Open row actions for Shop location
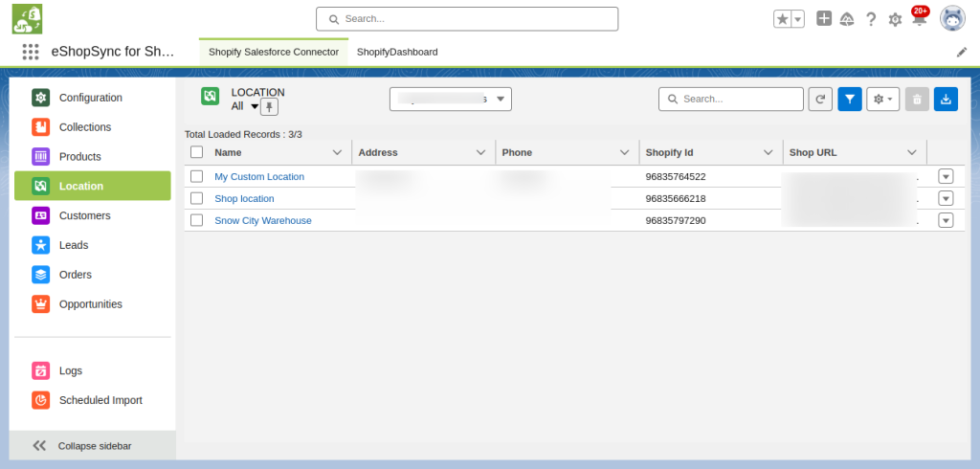The height and width of the screenshot is (469, 980). [946, 198]
